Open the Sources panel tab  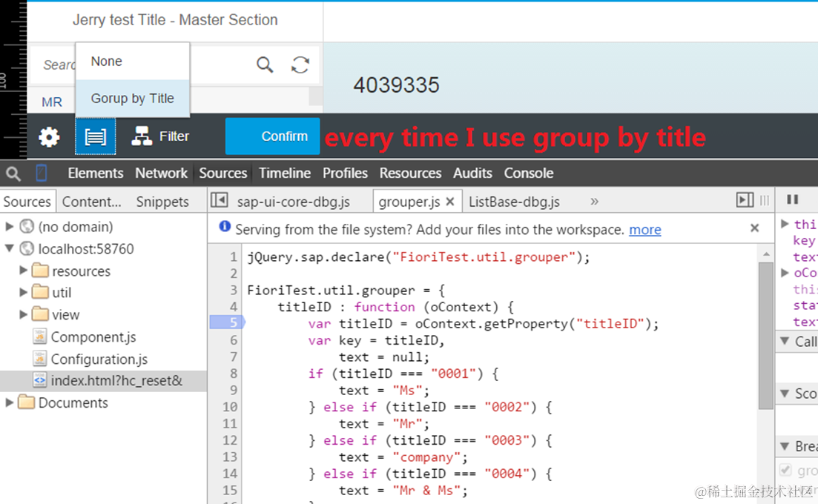(222, 173)
